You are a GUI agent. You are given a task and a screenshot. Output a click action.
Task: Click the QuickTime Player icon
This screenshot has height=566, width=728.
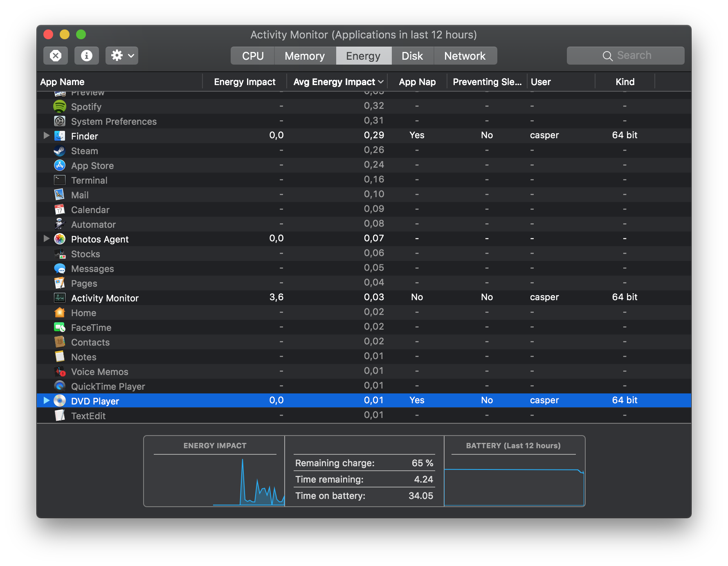[x=60, y=386]
